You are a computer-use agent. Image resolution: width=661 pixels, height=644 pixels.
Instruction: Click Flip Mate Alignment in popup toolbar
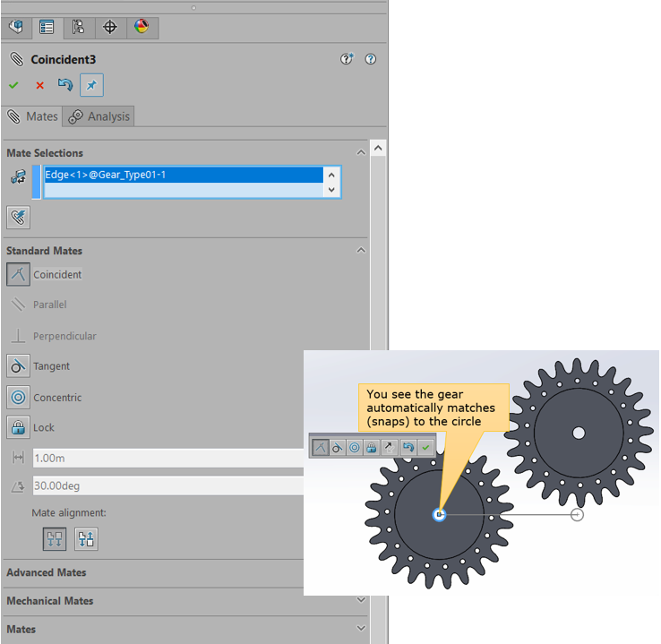(389, 447)
